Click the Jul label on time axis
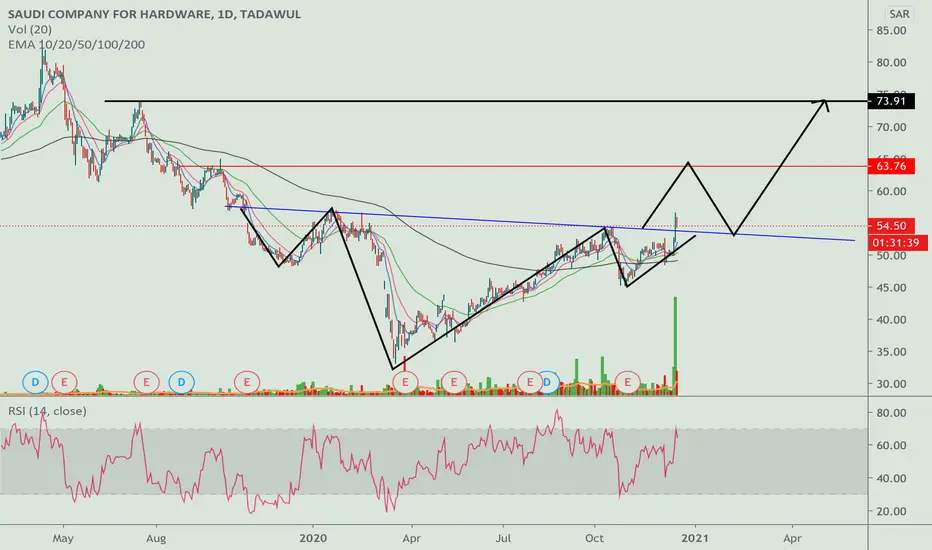 click(503, 538)
